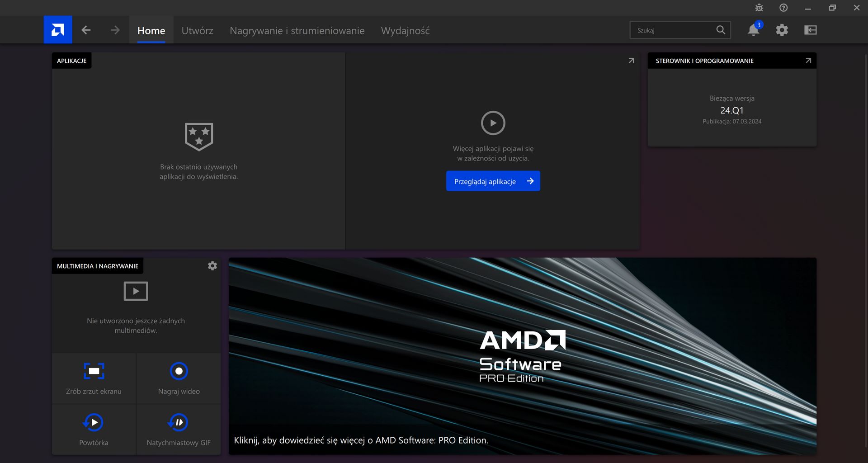Open notifications bell with 3 alerts

(754, 30)
